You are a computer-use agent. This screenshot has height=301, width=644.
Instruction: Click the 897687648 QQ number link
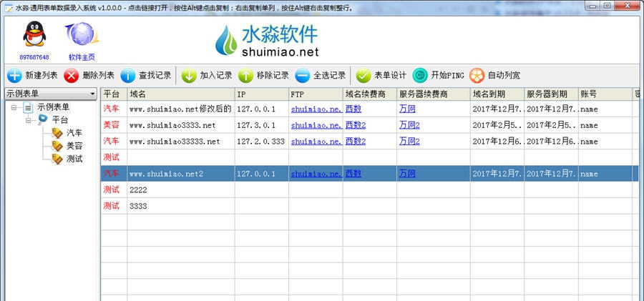tap(34, 57)
